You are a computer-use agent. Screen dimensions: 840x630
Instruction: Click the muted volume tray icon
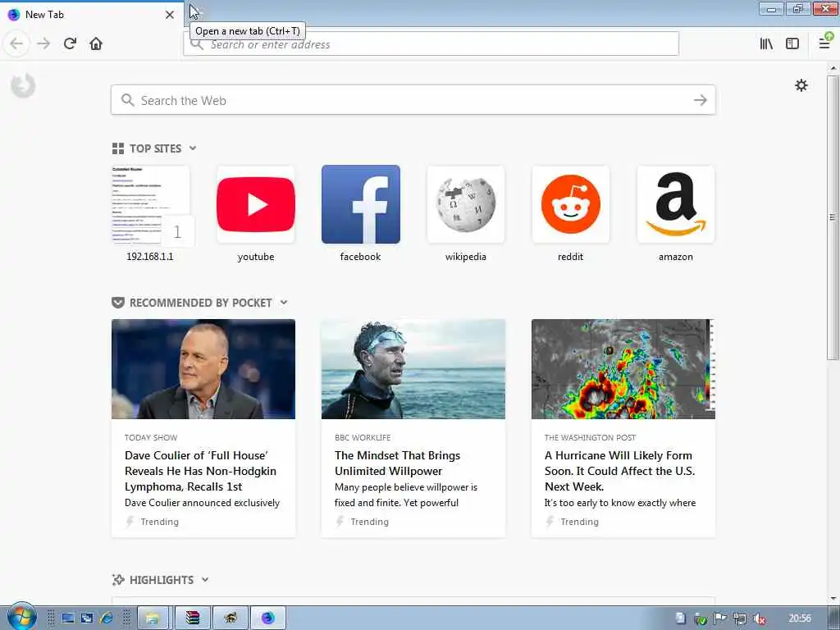click(x=759, y=619)
